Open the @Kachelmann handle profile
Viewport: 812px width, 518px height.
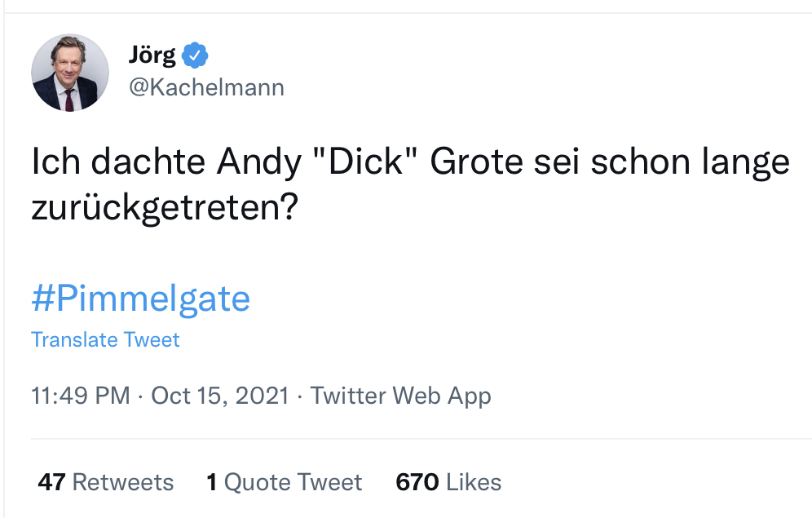[x=206, y=87]
